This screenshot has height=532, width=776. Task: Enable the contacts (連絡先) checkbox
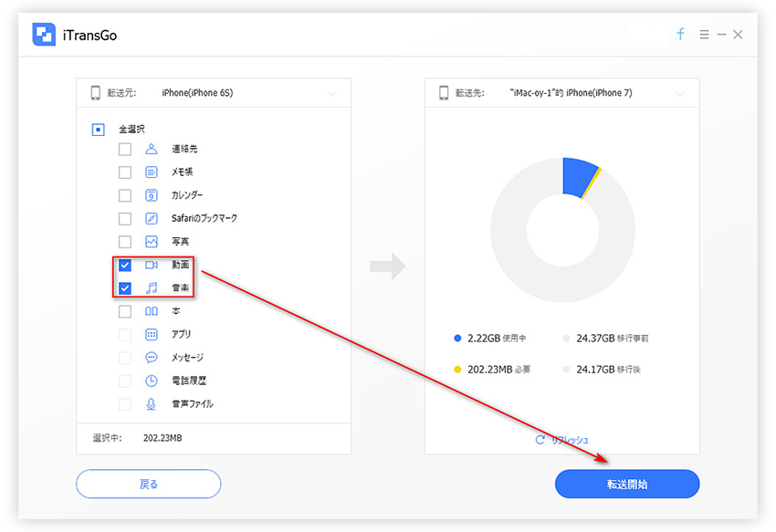click(125, 149)
